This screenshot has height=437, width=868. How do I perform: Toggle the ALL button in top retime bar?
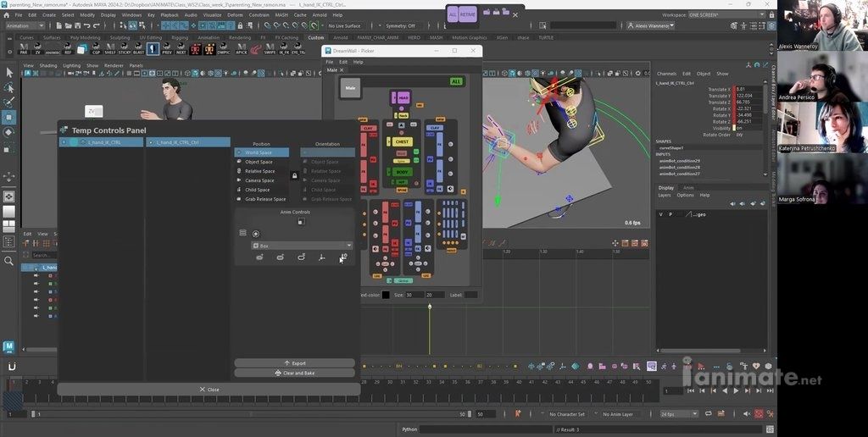tap(453, 15)
